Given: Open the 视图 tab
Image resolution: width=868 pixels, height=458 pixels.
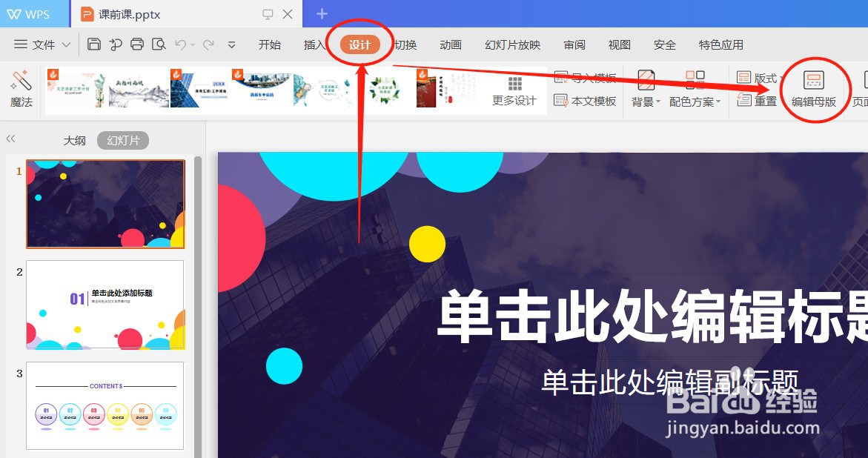Looking at the screenshot, I should [x=620, y=44].
